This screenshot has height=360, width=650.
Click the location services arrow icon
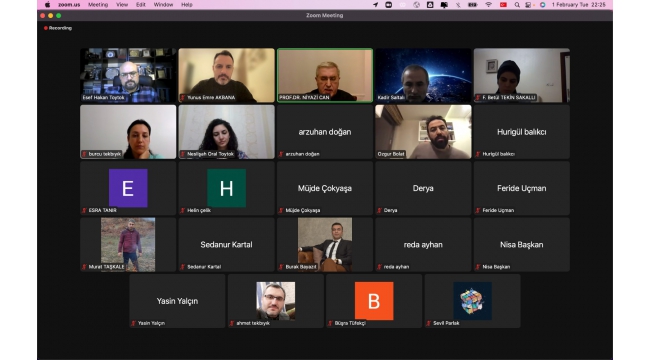(375, 5)
